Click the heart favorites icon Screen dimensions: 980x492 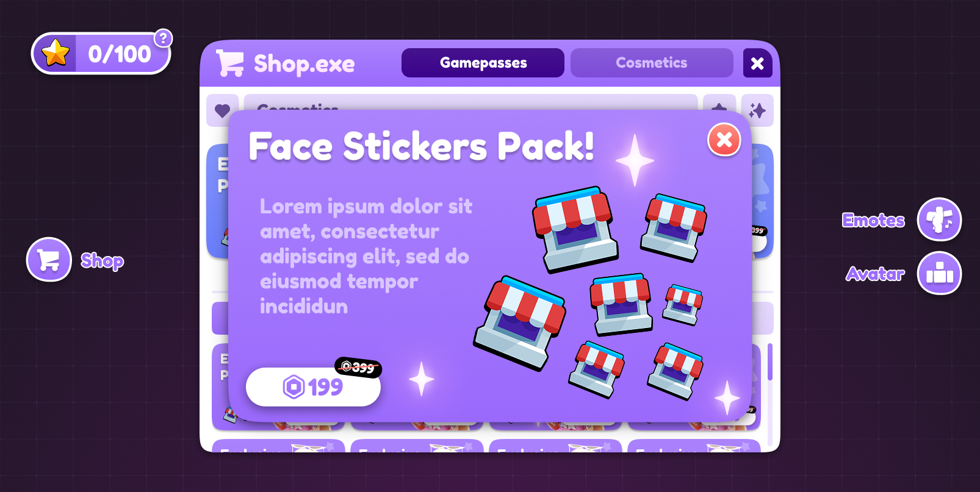tap(222, 110)
